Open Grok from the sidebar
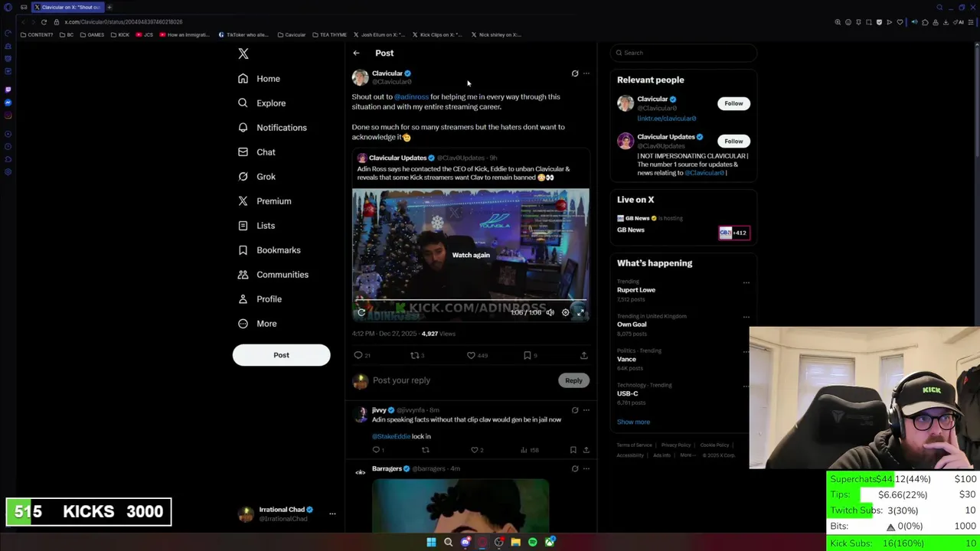Screen dimensions: 980x551 (x=256, y=177)
